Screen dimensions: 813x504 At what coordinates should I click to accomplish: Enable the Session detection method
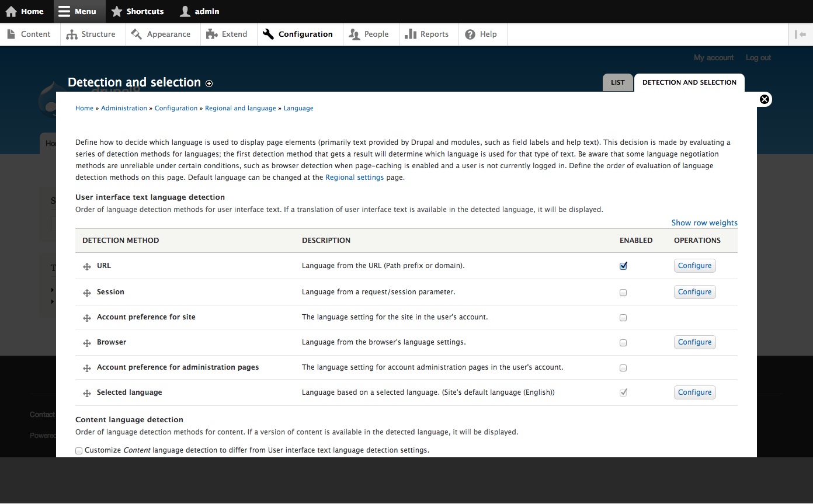point(623,292)
